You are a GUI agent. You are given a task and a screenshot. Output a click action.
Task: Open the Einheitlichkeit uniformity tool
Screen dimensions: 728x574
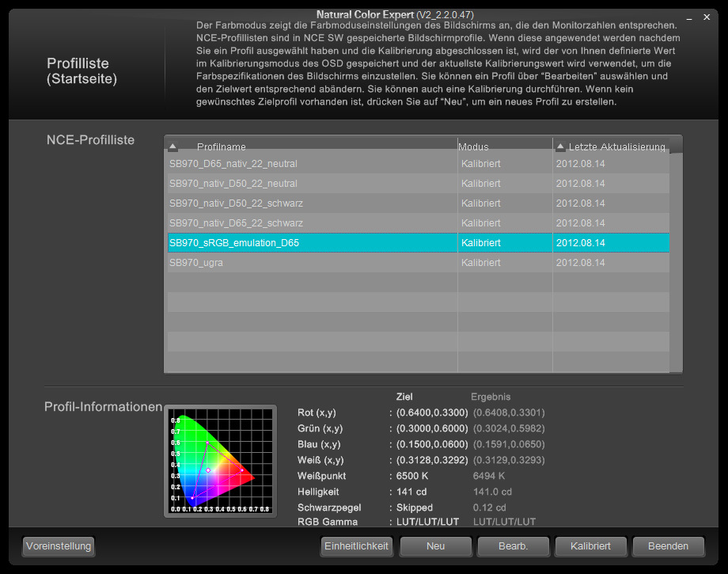[356, 546]
